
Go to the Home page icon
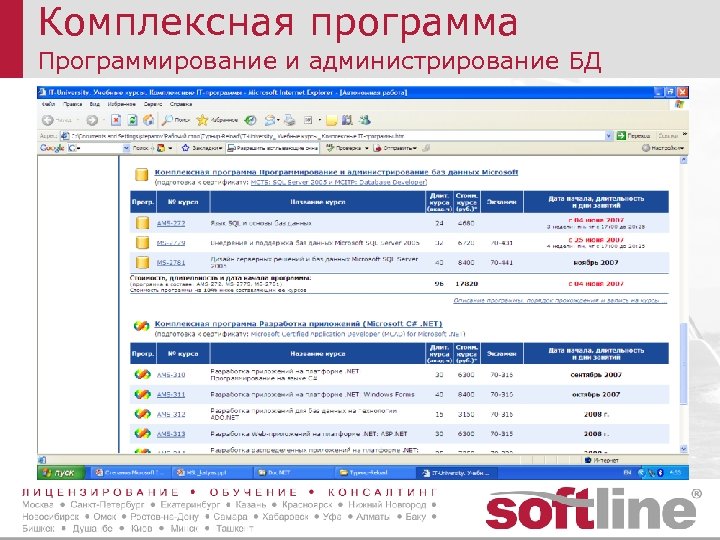pos(148,120)
